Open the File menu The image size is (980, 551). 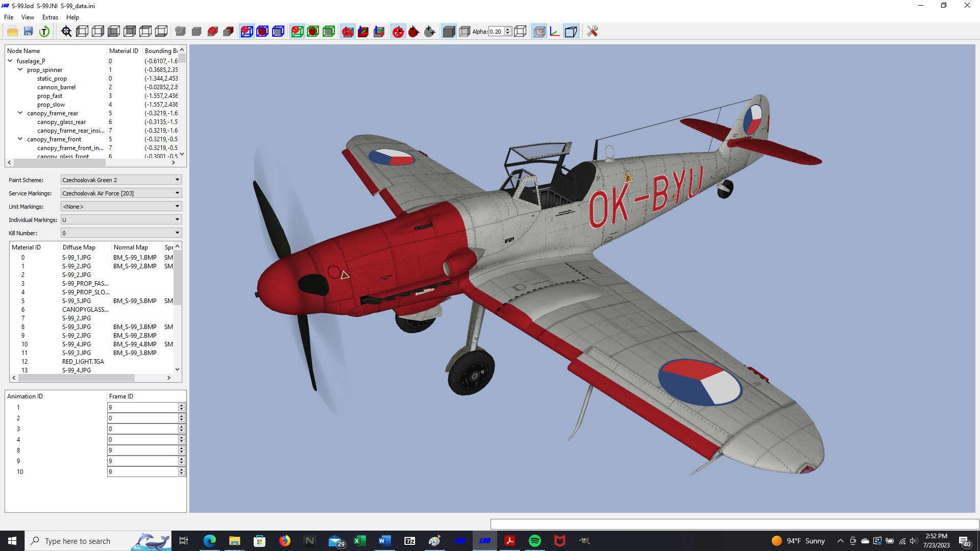pyautogui.click(x=9, y=17)
